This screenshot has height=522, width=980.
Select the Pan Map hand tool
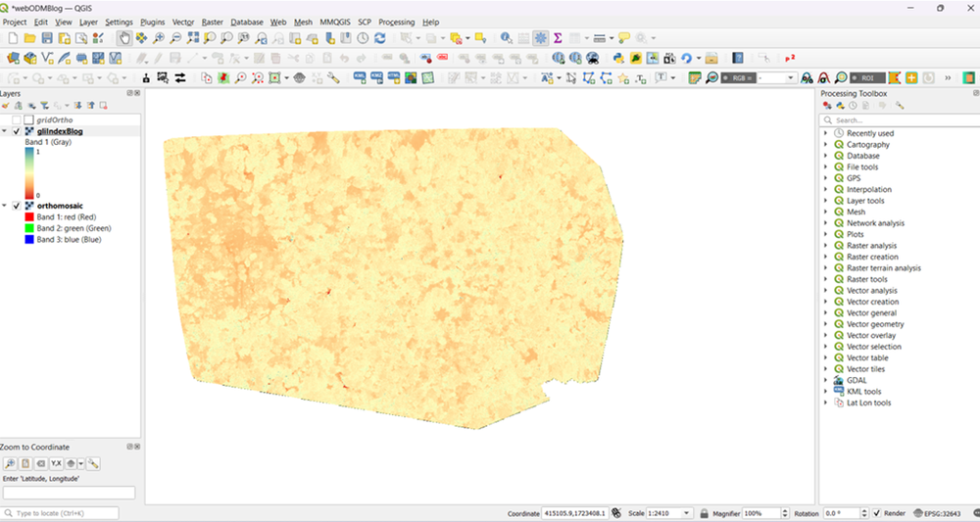(124, 38)
